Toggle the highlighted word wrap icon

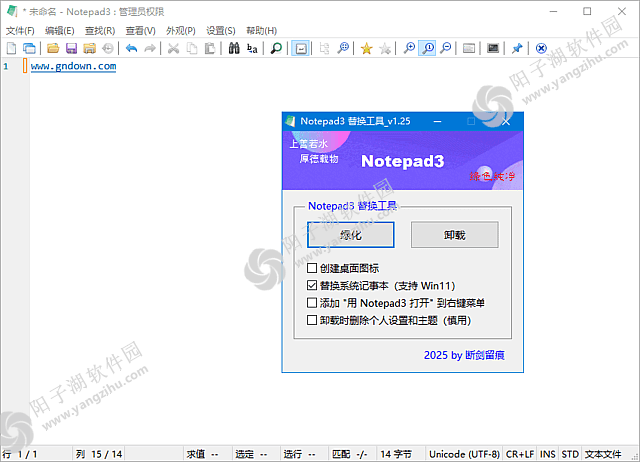(301, 49)
